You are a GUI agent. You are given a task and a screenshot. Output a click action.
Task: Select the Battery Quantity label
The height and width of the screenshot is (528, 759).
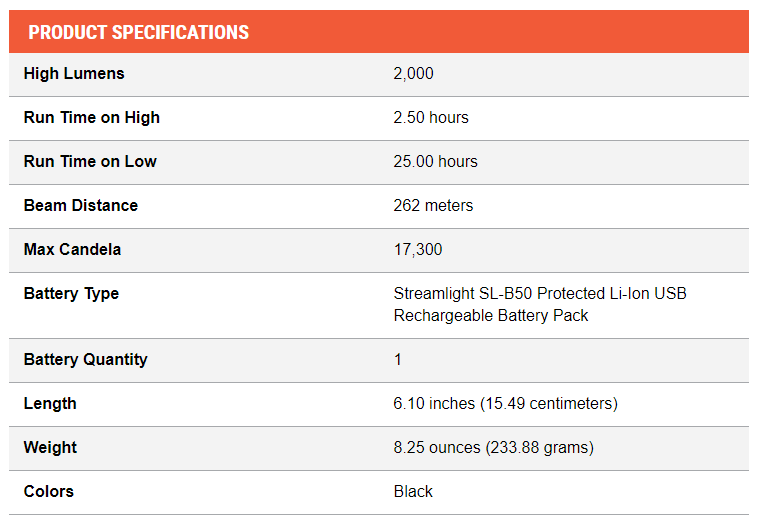tap(85, 360)
